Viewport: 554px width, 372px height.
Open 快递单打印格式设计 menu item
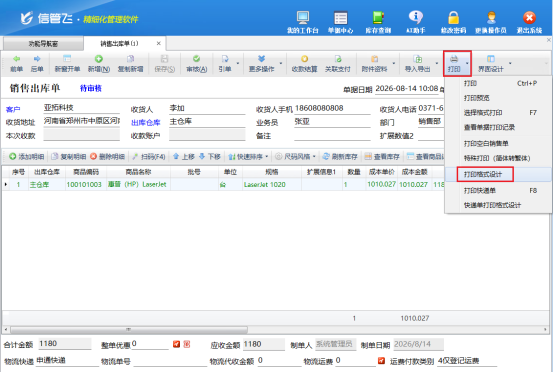[x=498, y=205]
